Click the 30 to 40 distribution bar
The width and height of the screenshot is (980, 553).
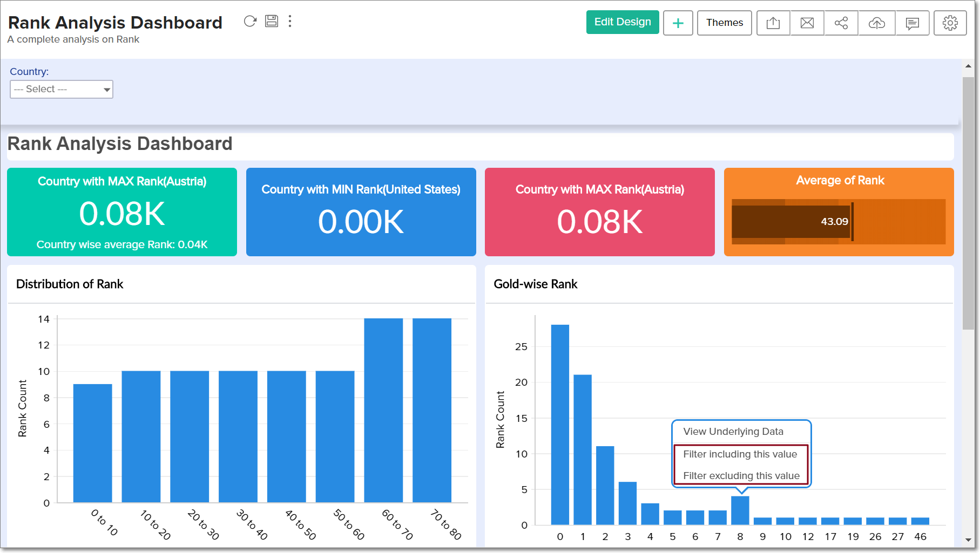point(238,436)
